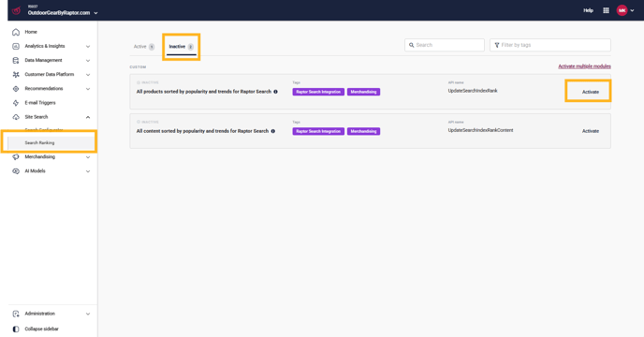
Task: Open E-mail Triggers menu item
Action: coord(40,103)
